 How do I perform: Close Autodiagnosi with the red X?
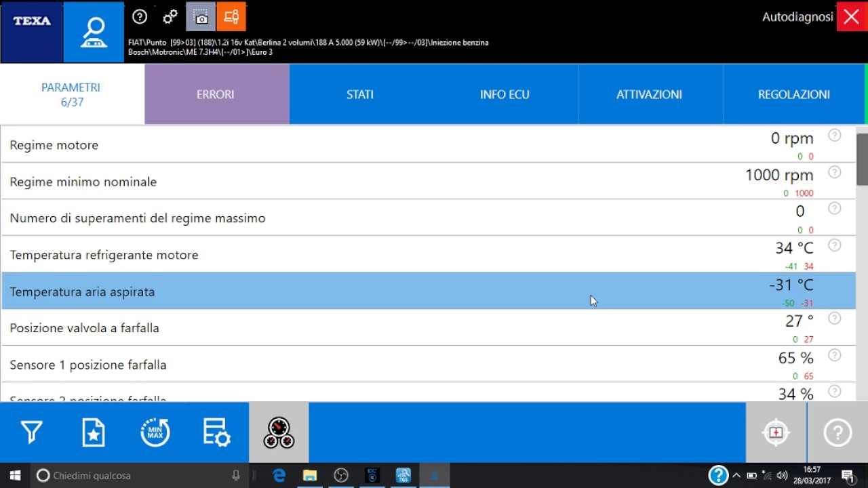point(852,17)
